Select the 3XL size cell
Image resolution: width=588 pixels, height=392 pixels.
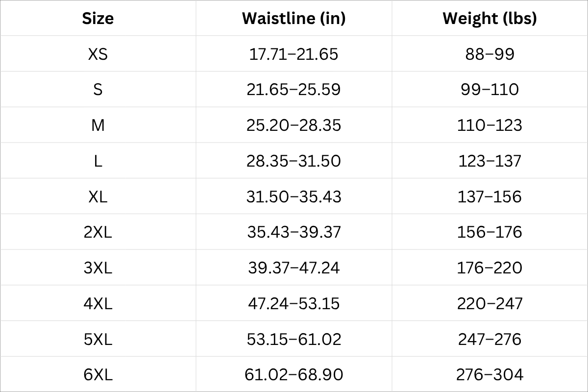[98, 268]
